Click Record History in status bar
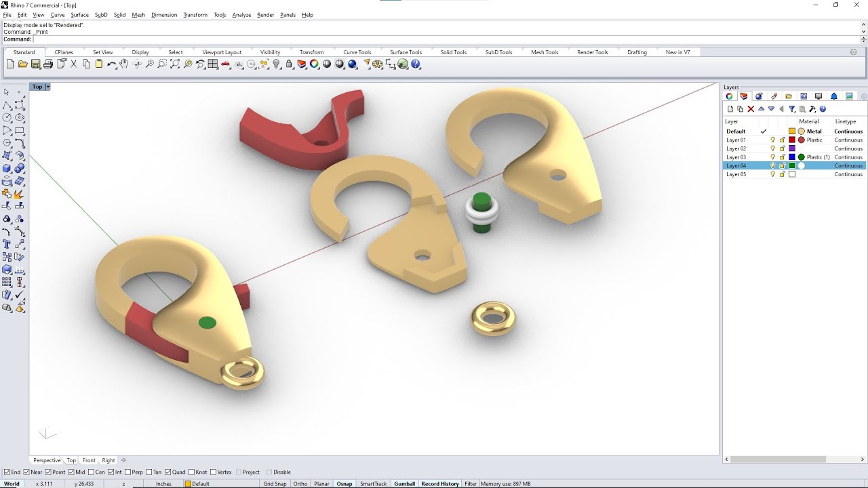Viewport: 868px width, 488px height. pos(440,484)
